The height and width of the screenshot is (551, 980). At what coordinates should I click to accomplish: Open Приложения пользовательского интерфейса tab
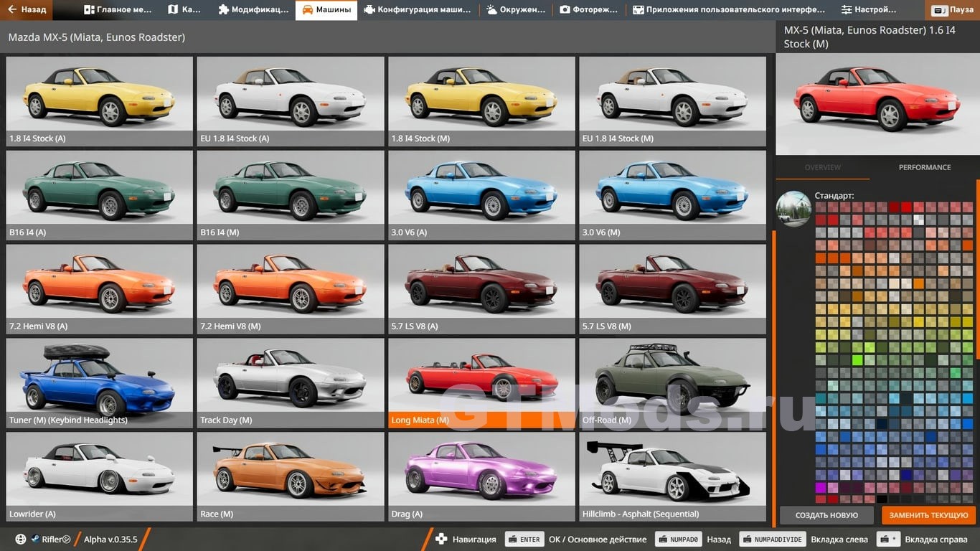tap(729, 10)
